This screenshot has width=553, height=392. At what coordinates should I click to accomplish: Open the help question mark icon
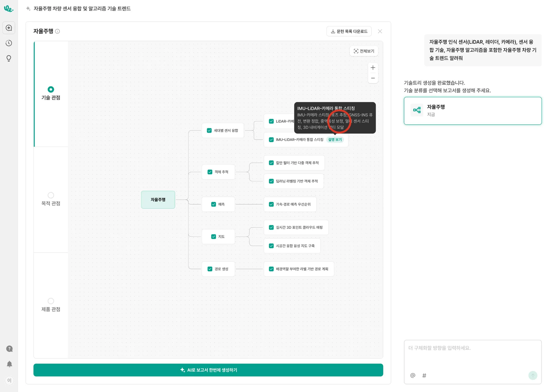point(9,349)
